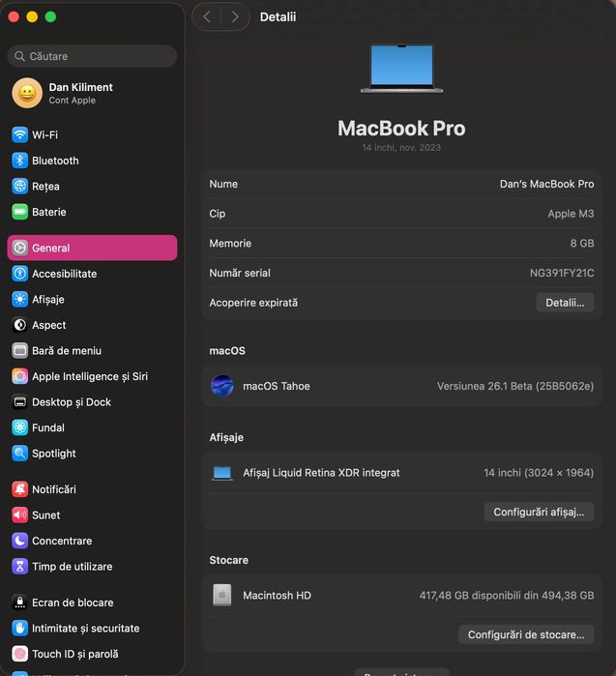Click the Acoperire expirată label
616x676 pixels.
tap(253, 303)
